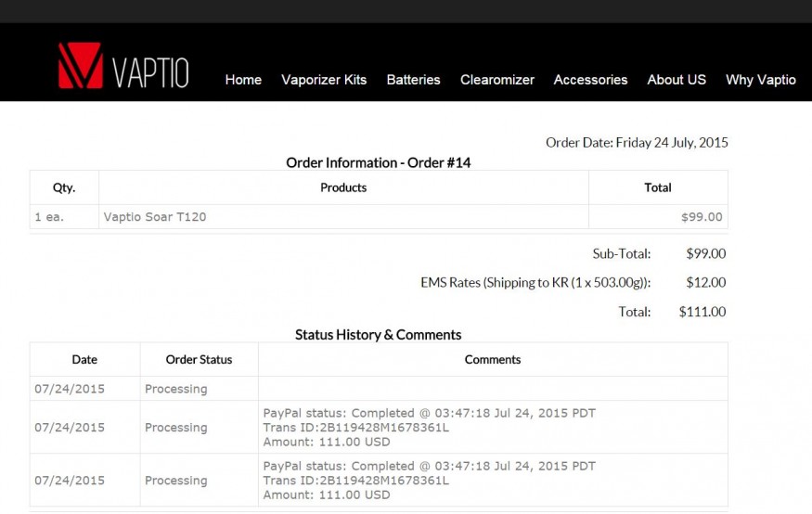812x514 pixels.
Task: Click the Products column header
Action: 343,187
